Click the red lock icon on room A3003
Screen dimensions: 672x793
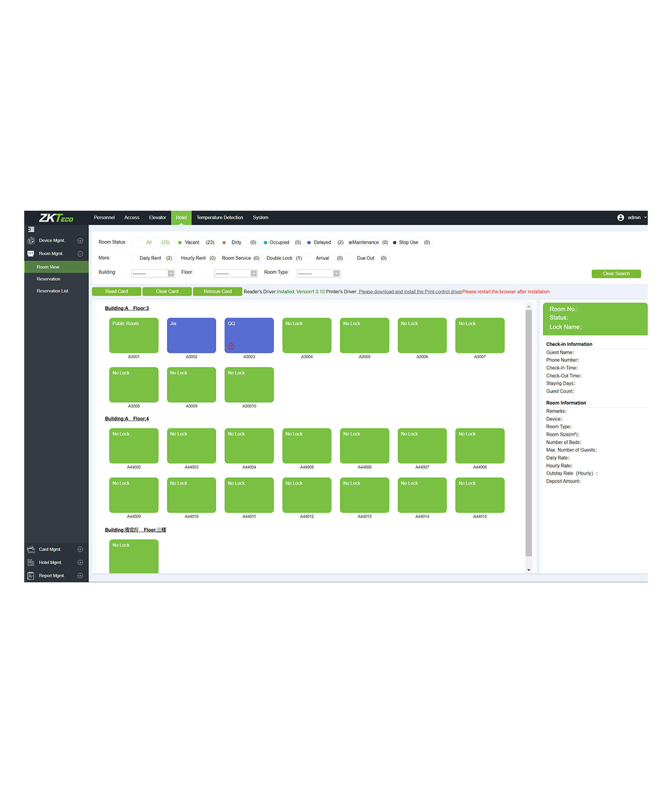[x=231, y=346]
